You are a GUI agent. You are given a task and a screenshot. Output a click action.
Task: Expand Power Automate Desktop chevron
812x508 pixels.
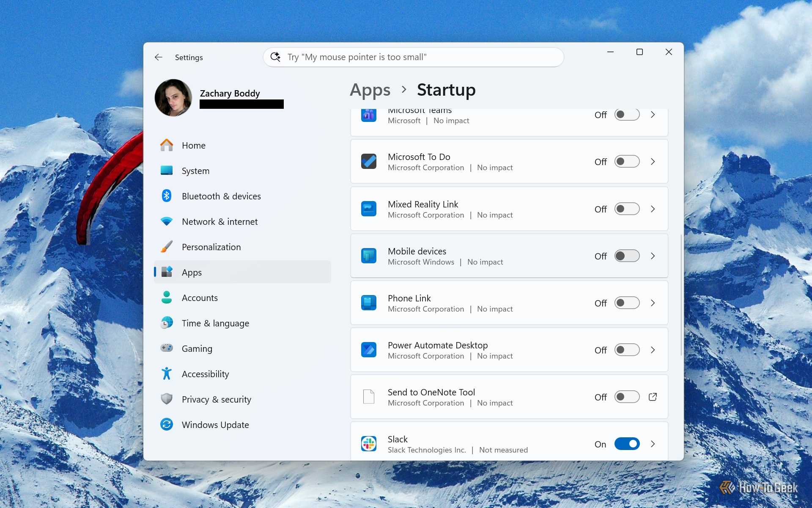pyautogui.click(x=653, y=350)
